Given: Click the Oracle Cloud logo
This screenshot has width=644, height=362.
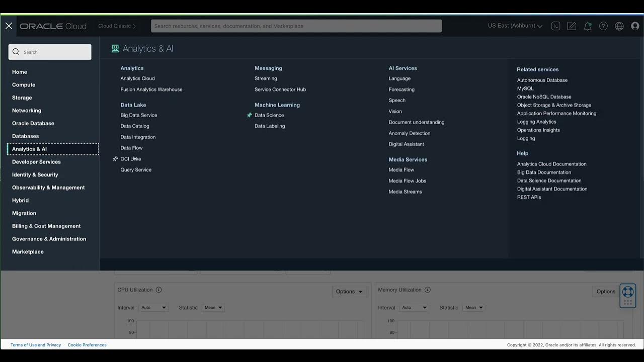Looking at the screenshot, I should click(x=53, y=26).
